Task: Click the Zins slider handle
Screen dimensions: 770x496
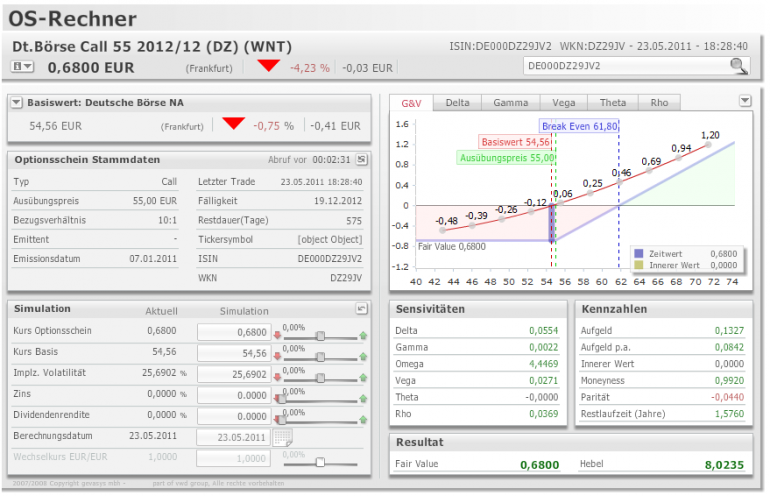Action: (282, 399)
